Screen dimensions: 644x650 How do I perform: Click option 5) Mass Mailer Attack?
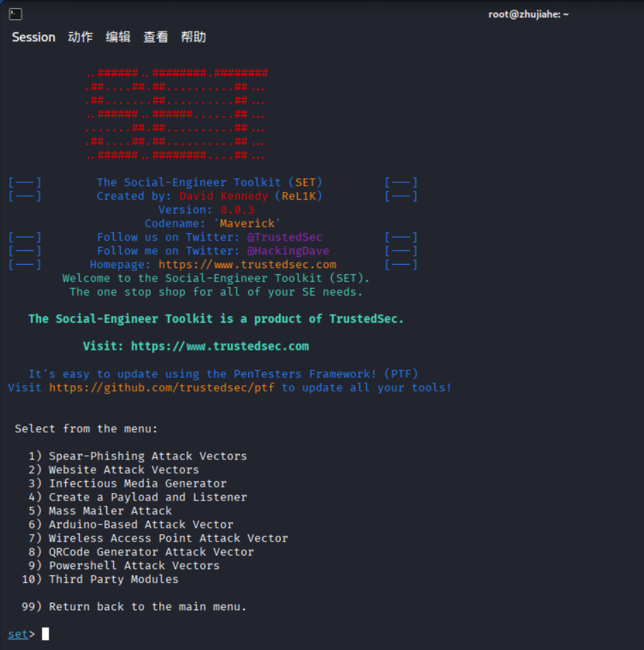coord(100,511)
